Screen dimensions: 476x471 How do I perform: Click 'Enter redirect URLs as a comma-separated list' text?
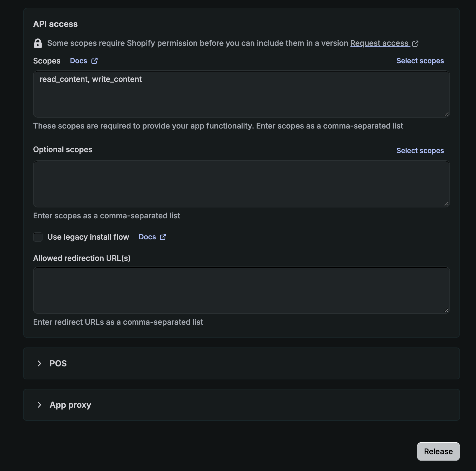pyautogui.click(x=118, y=322)
